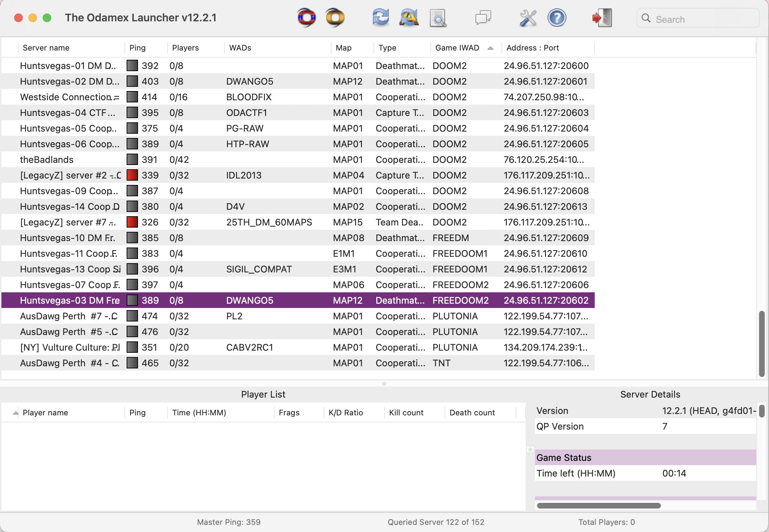Click the ping indicator on Huntsvegas-05 Coop row
This screenshot has width=769, height=532.
(x=132, y=128)
